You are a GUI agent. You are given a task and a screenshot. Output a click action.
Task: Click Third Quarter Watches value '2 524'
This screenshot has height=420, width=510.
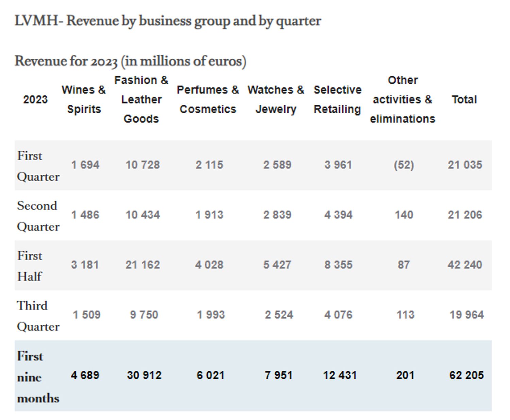coord(279,315)
